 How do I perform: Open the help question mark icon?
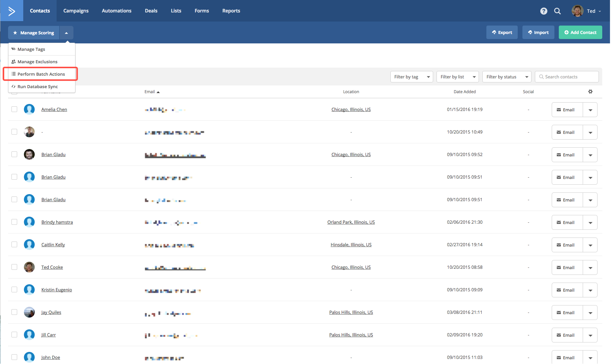coord(544,11)
